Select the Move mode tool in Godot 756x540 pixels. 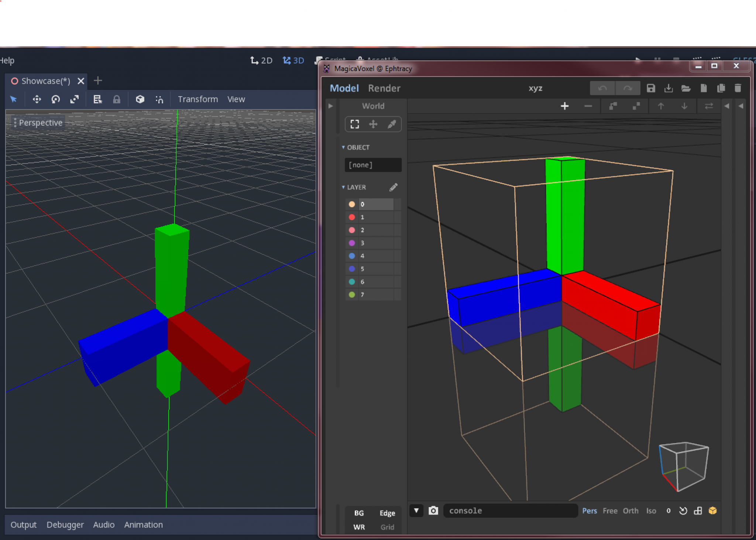37,99
